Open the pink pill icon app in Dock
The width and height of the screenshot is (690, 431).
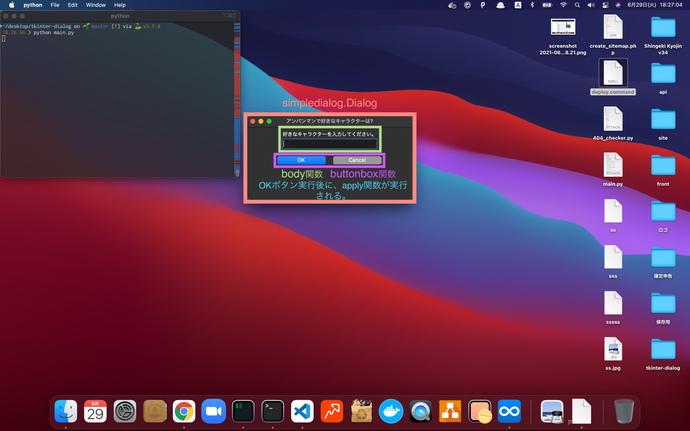(480, 411)
